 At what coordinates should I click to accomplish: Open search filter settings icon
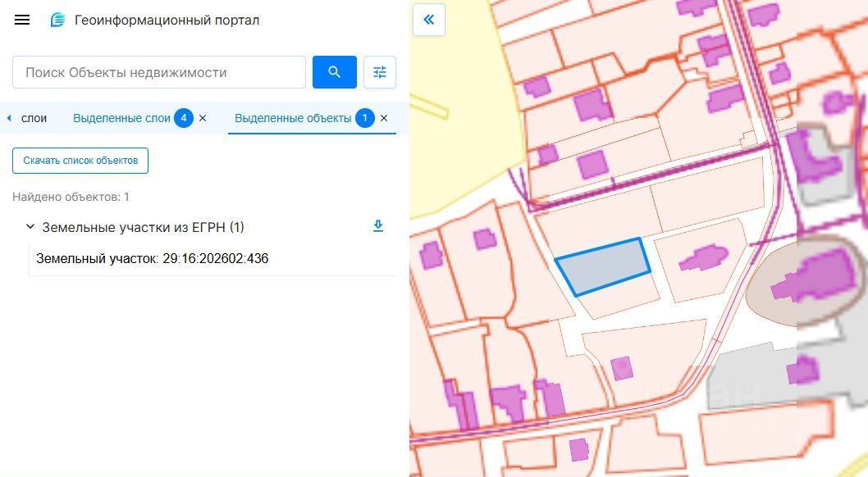tap(380, 72)
